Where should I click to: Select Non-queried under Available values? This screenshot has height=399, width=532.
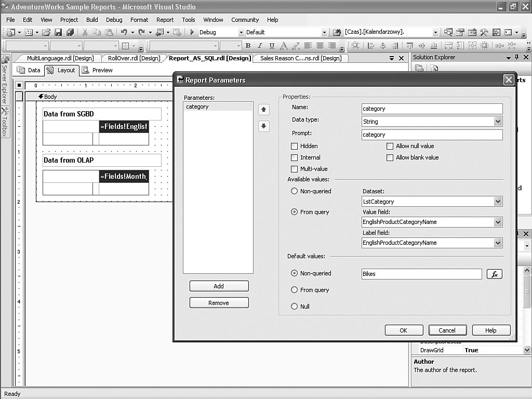294,191
